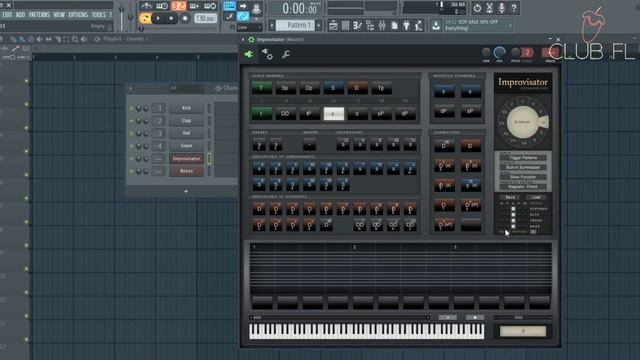Screen dimensions: 640x360
Task: Click the Tp scale degree button
Action: click(x=381, y=88)
